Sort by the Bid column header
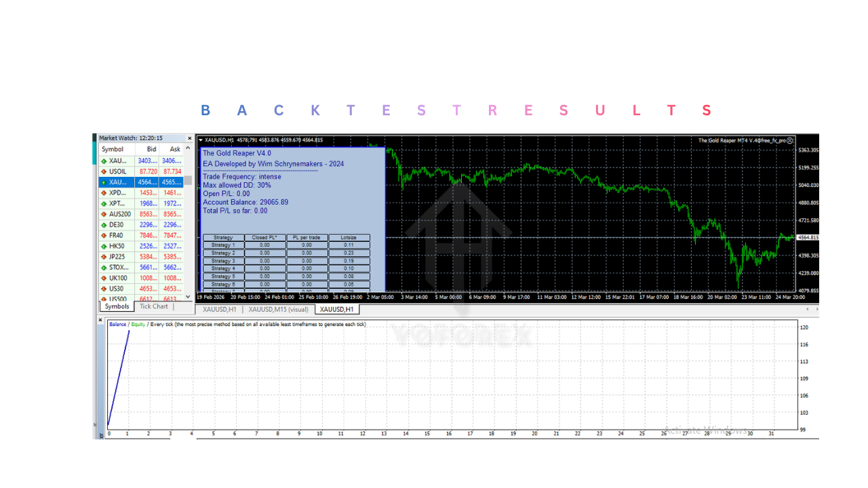868x488 pixels. pos(151,149)
